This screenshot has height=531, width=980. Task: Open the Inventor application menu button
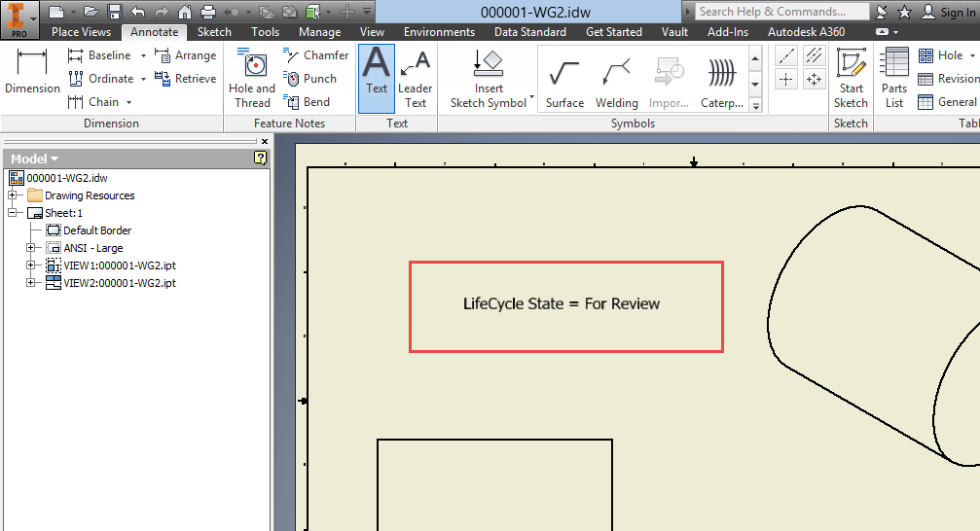19,19
